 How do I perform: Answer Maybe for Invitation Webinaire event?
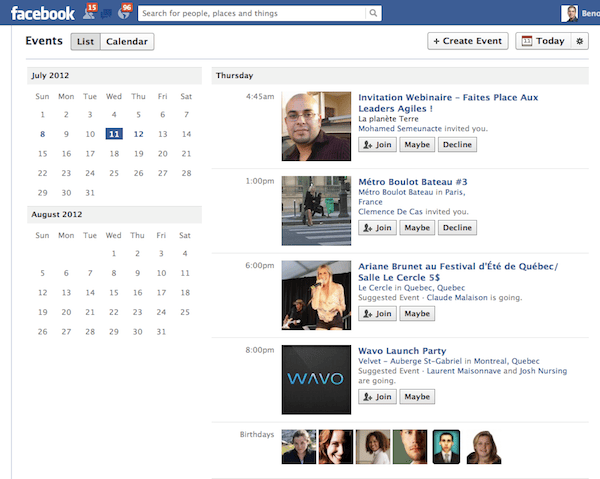[x=417, y=145]
